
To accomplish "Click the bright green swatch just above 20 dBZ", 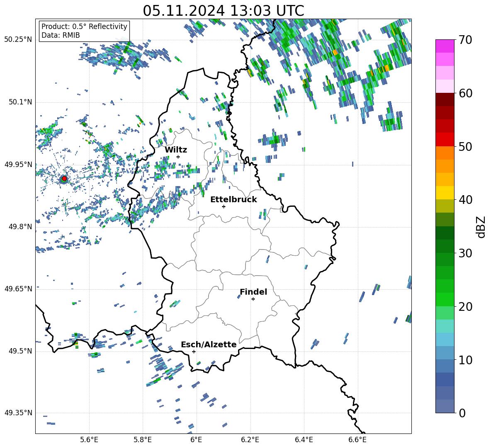I will (445, 299).
